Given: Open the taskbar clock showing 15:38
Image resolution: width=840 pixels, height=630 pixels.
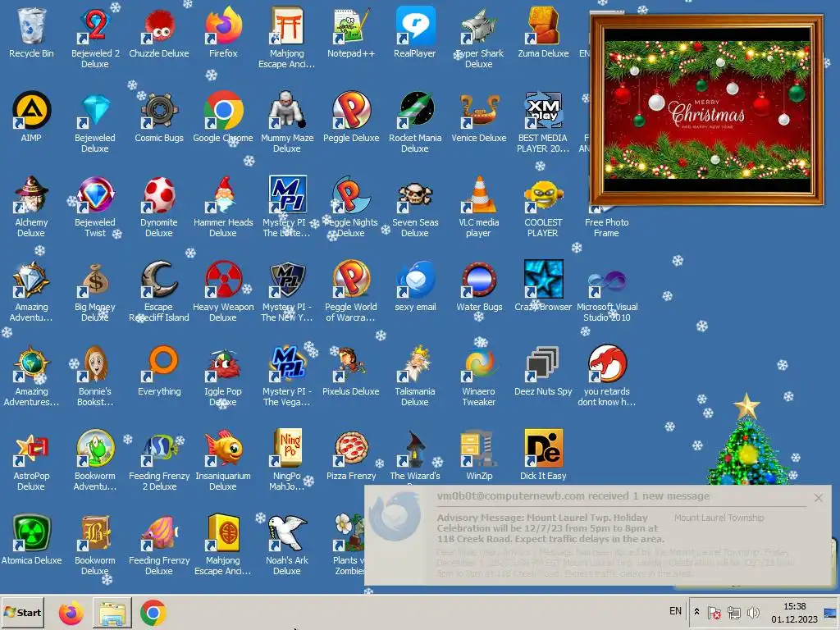Looking at the screenshot, I should [x=794, y=612].
